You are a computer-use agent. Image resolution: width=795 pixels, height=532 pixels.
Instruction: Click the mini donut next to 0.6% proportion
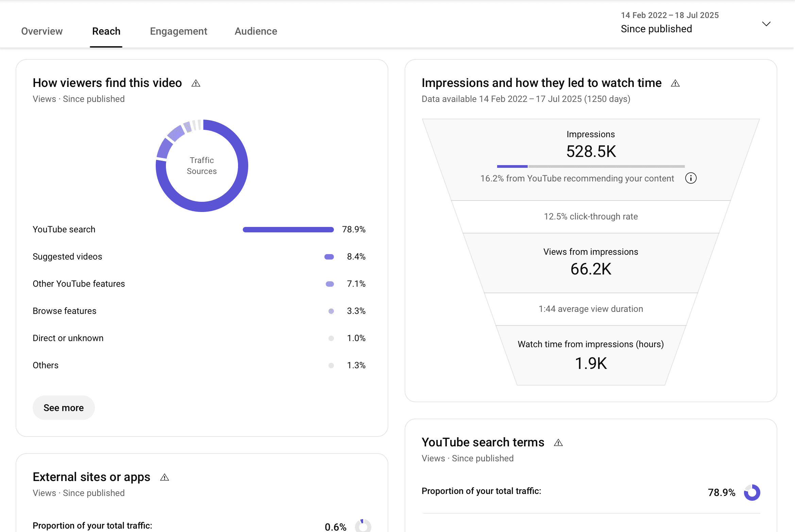(x=363, y=526)
